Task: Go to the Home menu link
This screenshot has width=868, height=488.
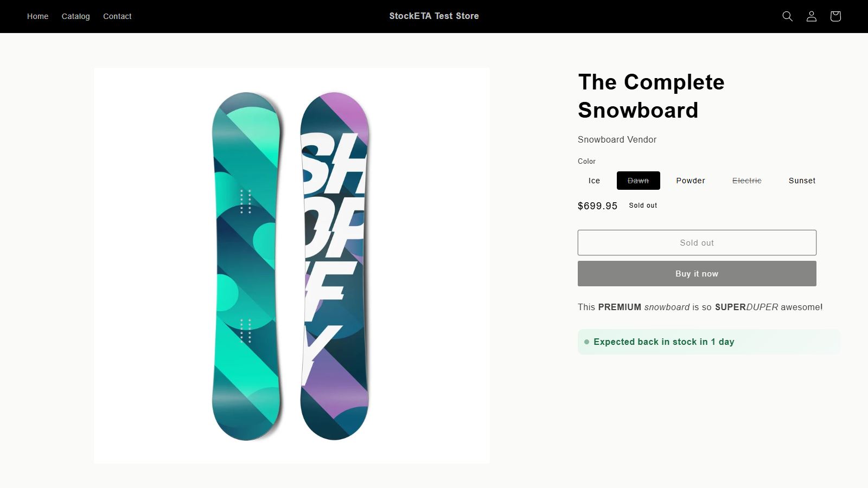Action: 38,16
